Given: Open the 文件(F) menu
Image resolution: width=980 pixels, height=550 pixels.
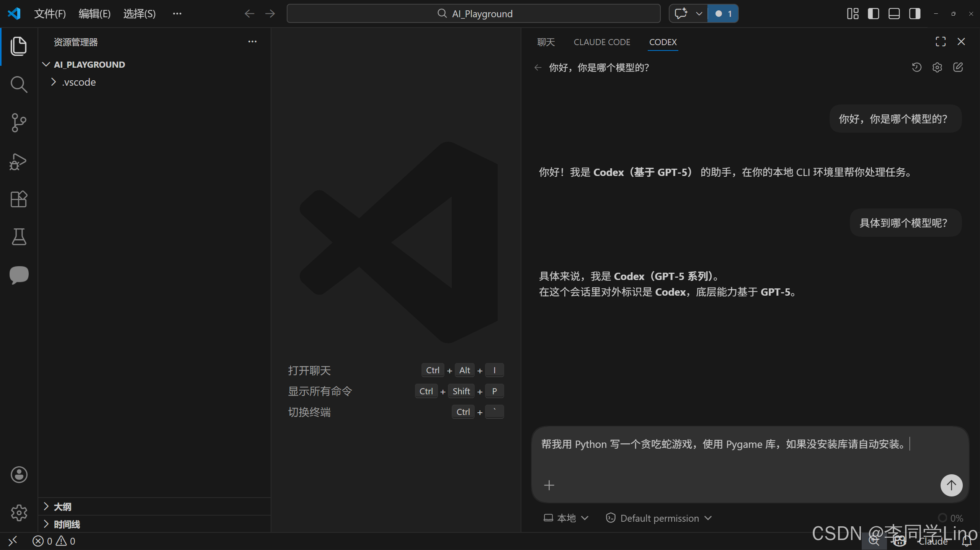Looking at the screenshot, I should [x=50, y=14].
